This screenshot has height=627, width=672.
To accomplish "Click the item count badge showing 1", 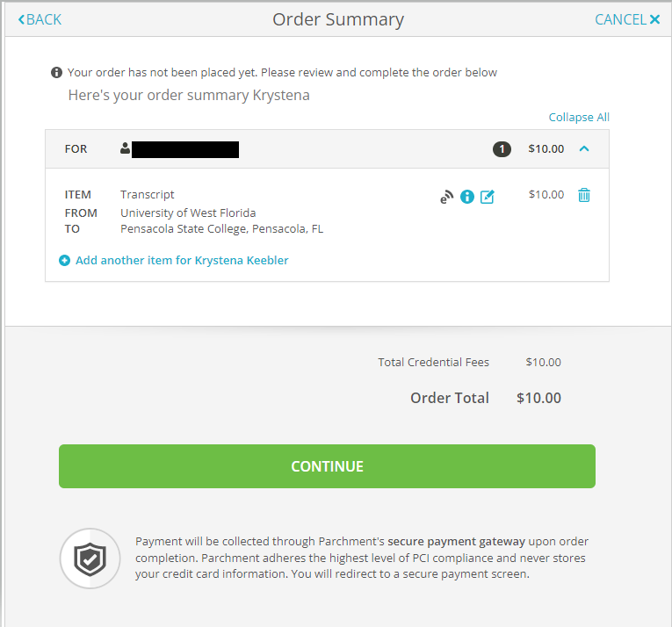I will point(502,149).
